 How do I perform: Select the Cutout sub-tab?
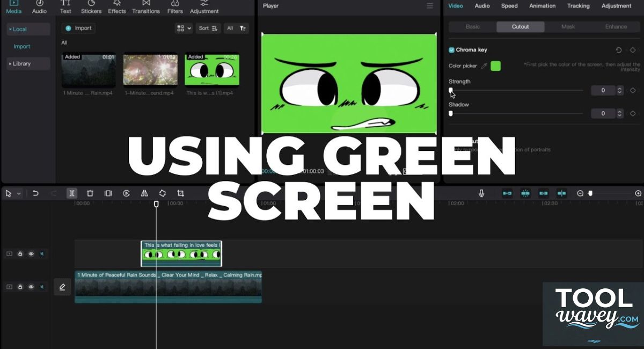pos(520,27)
